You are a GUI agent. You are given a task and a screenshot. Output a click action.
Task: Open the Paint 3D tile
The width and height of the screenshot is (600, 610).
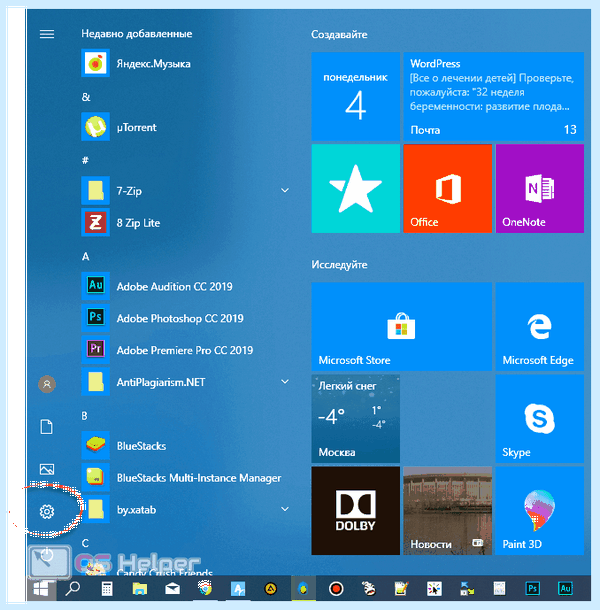coord(540,511)
